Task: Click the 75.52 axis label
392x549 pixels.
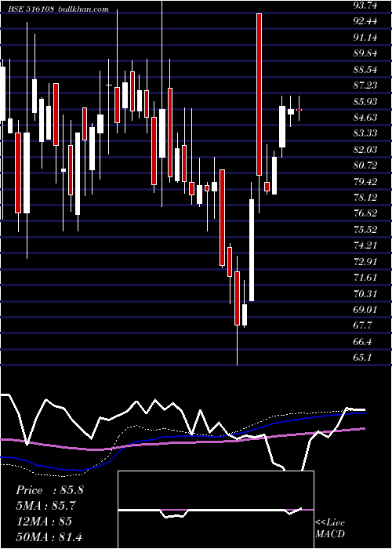Action: click(365, 230)
